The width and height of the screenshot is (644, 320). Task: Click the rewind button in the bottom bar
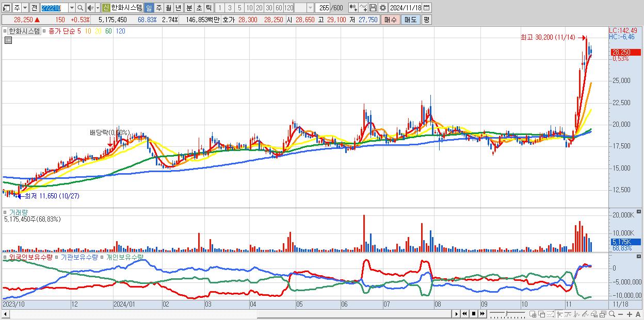464,314
